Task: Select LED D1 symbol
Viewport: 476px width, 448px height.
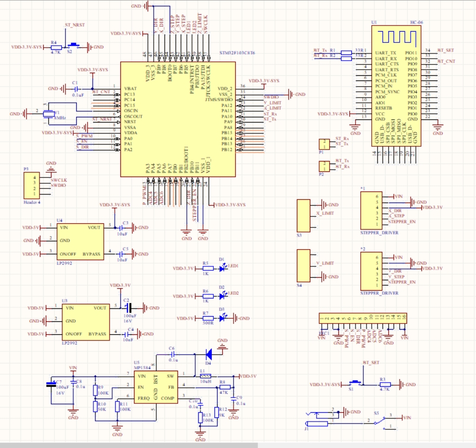Action: [x=223, y=268]
